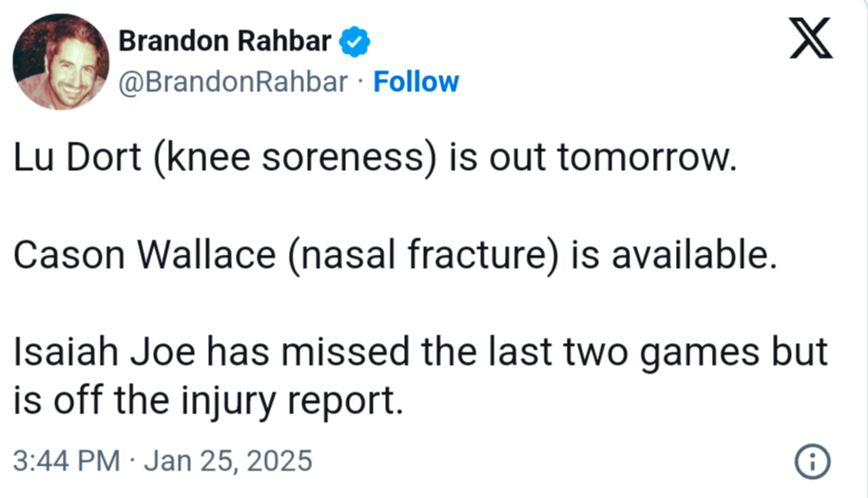Click the Cason Wallace name text
The height and width of the screenshot is (498, 868).
click(x=145, y=255)
